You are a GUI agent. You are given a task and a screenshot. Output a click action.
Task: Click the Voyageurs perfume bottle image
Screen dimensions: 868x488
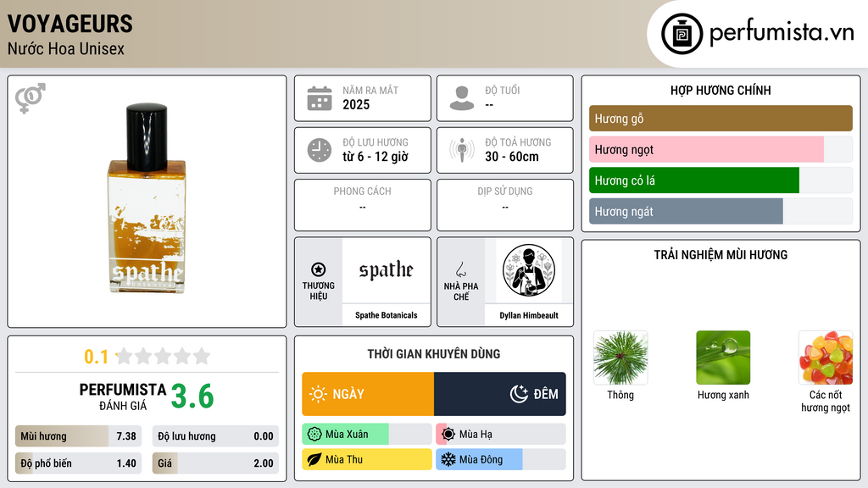[147, 198]
